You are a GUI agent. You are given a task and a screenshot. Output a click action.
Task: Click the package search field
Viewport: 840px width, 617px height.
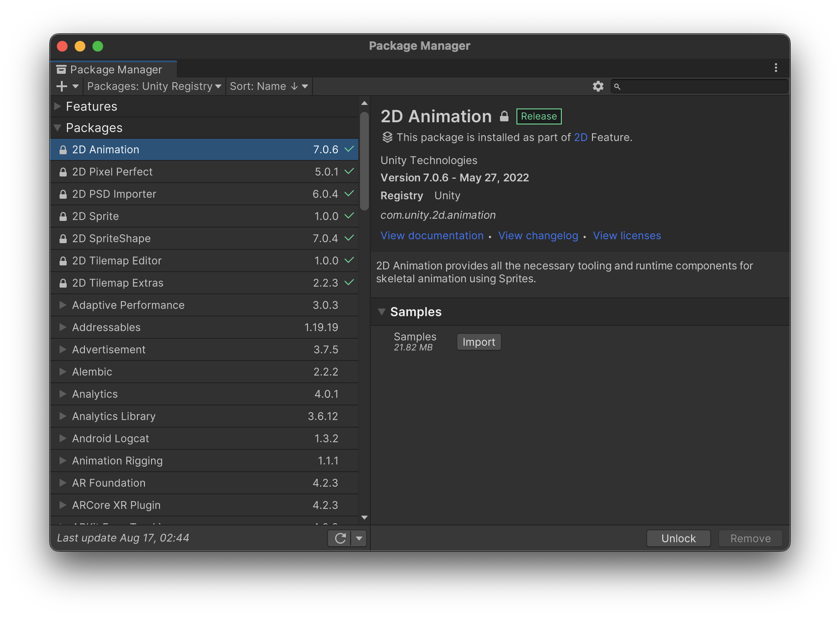pyautogui.click(x=700, y=86)
